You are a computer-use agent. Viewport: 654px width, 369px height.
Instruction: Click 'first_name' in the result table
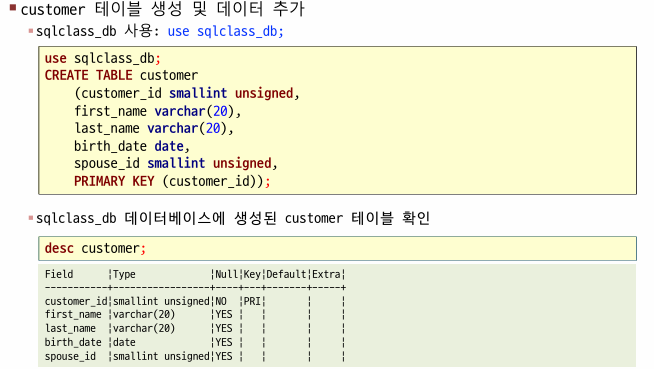(73, 314)
